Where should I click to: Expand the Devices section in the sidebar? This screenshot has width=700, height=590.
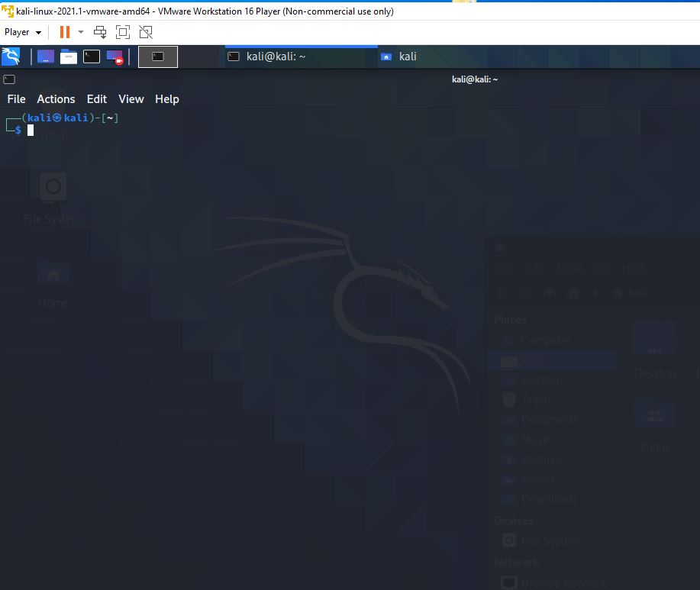pyautogui.click(x=513, y=520)
